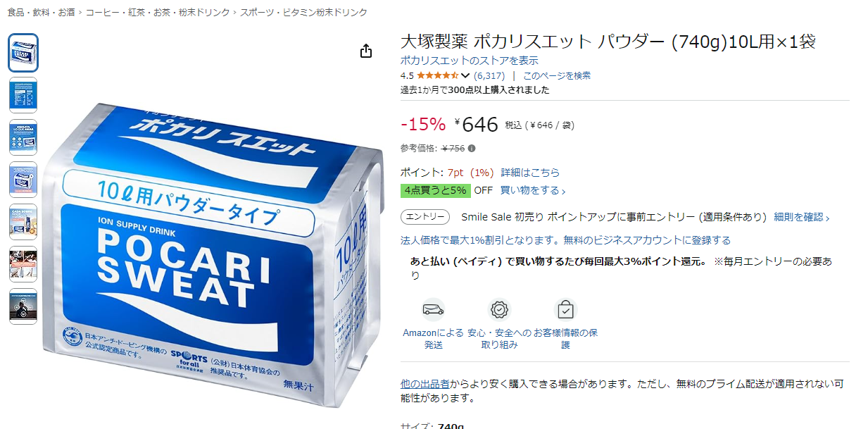Screen dimensions: 868x429
Task: Click the 他の出品者 link
Action: [425, 384]
